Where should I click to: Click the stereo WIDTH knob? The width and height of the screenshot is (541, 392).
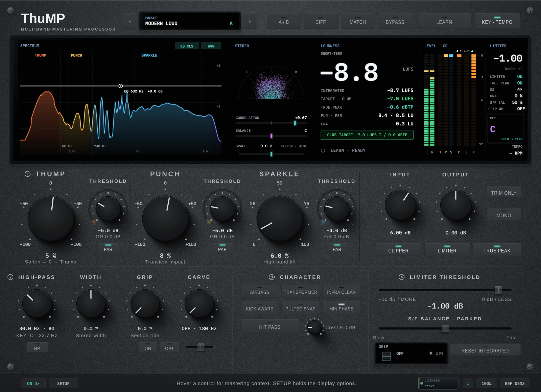pyautogui.click(x=91, y=304)
